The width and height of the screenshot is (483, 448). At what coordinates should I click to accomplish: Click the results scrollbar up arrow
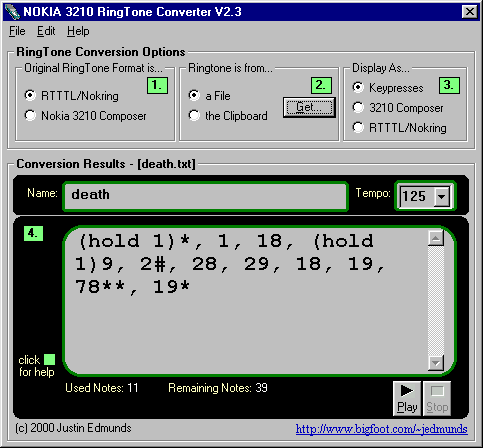(436, 238)
